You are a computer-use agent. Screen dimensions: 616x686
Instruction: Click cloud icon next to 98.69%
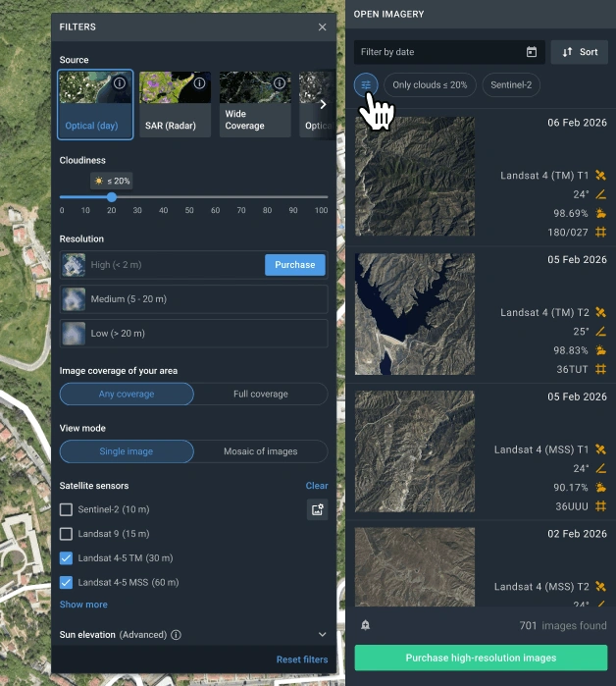point(600,213)
